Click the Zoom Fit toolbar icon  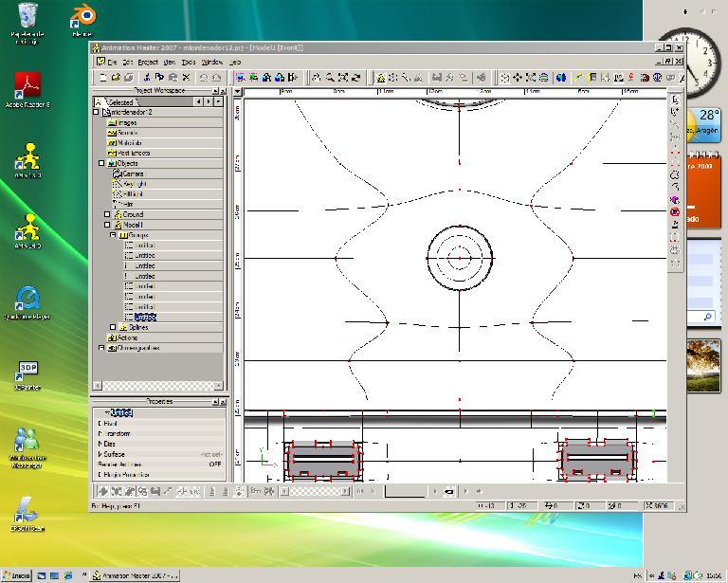pyautogui.click(x=343, y=78)
